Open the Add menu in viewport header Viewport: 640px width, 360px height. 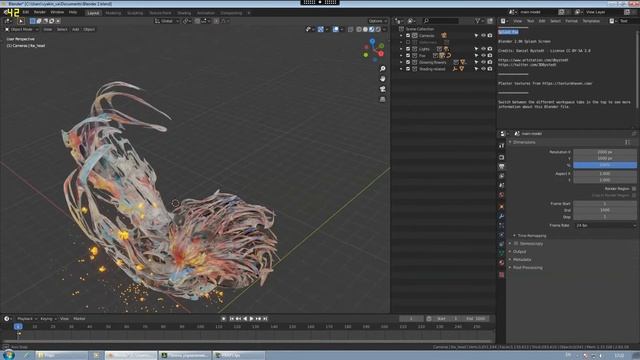(x=76, y=29)
